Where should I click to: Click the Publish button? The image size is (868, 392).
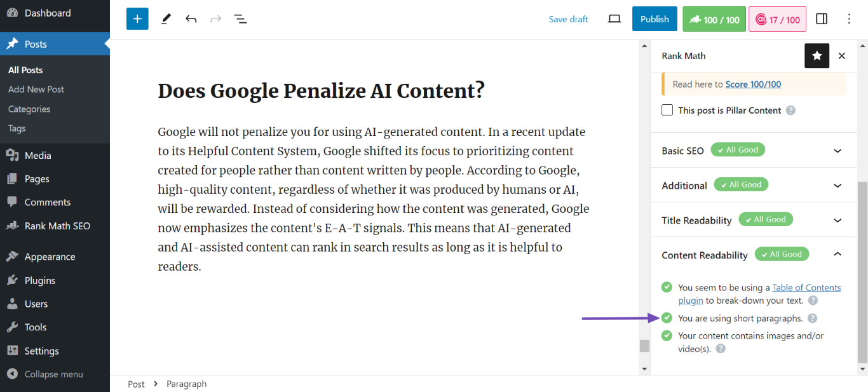[x=654, y=19]
